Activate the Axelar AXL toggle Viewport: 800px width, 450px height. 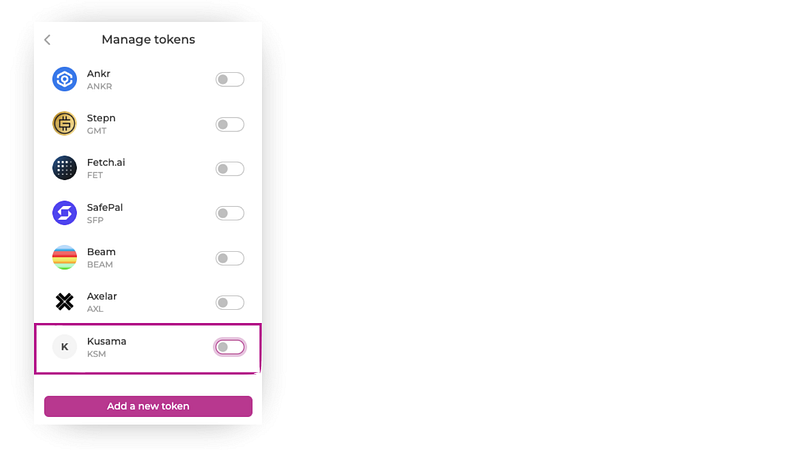click(x=230, y=302)
